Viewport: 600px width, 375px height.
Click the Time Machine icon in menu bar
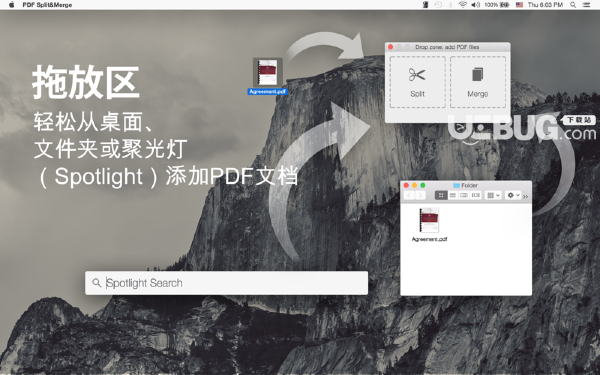point(438,5)
